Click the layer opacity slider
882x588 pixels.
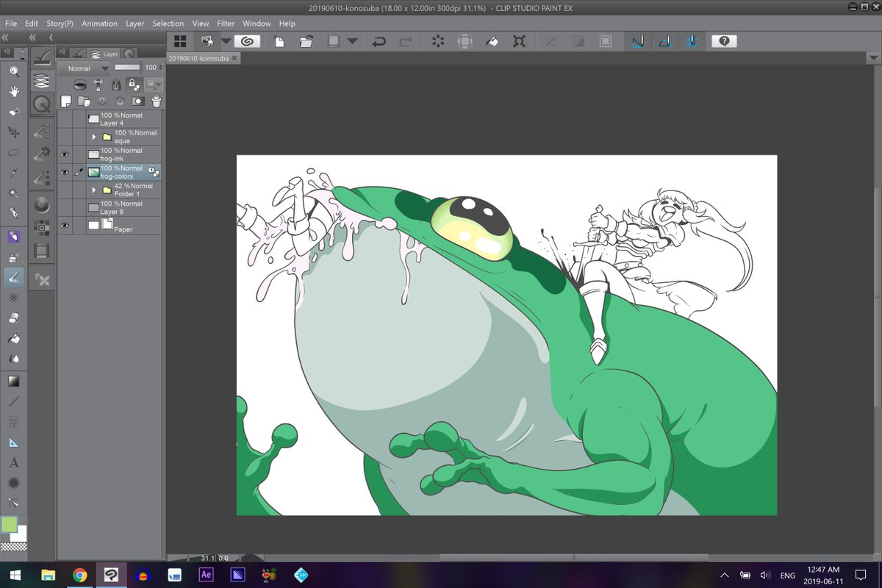tap(127, 68)
